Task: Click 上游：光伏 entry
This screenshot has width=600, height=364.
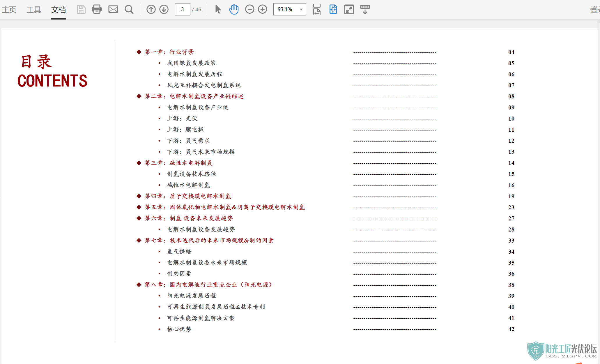Action: click(x=182, y=119)
